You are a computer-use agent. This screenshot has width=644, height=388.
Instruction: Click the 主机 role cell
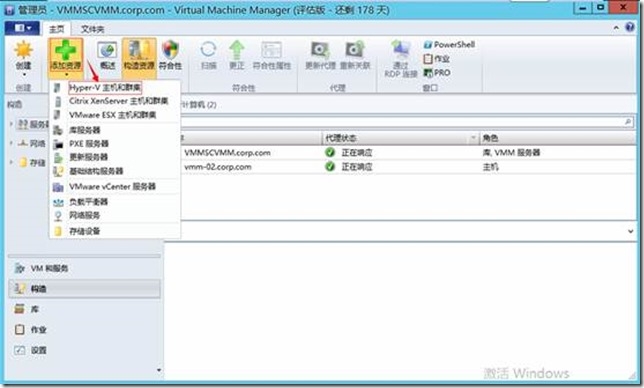tap(490, 167)
